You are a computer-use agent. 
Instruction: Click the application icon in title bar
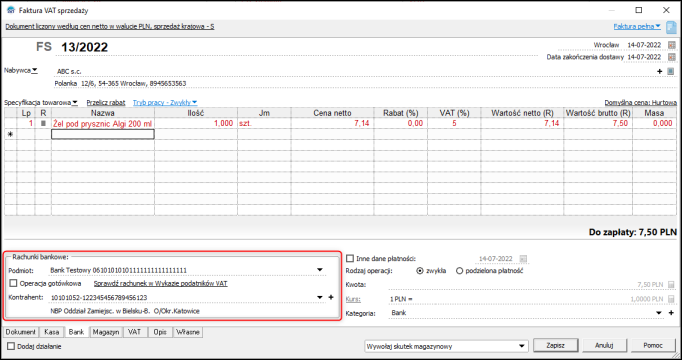pos(11,10)
